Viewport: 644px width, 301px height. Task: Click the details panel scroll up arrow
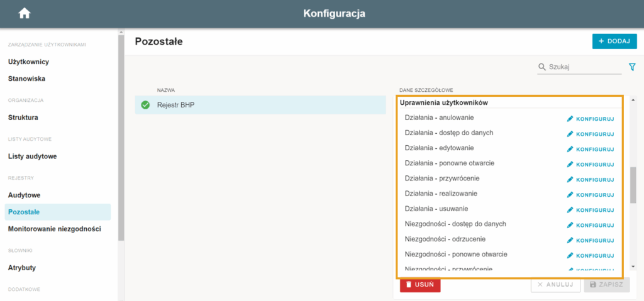[x=633, y=101]
